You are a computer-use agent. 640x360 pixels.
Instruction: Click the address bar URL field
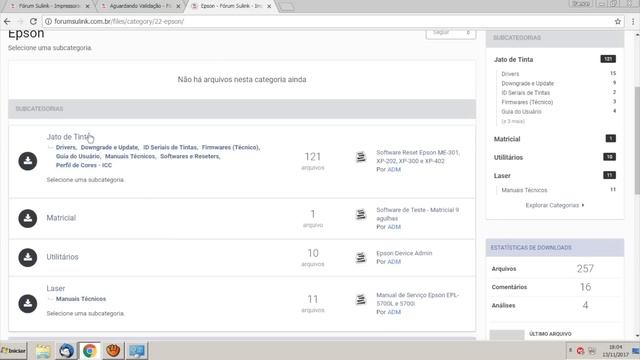[x=327, y=21]
